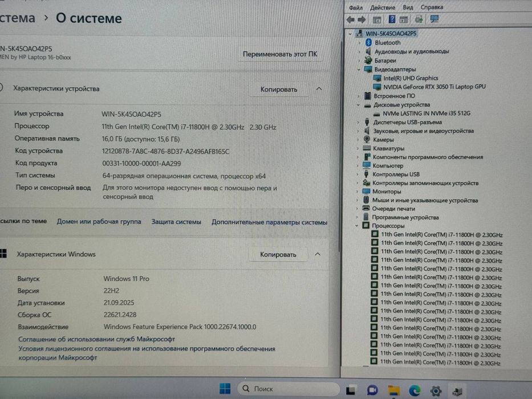The height and width of the screenshot is (399, 532).
Task: Click the print icon in Device Manager toolbar
Action: coord(419,19)
